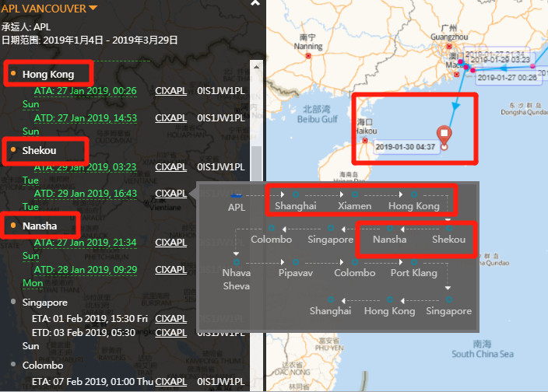Select Singapore in the port list
This screenshot has height=392, width=548.
[x=44, y=303]
